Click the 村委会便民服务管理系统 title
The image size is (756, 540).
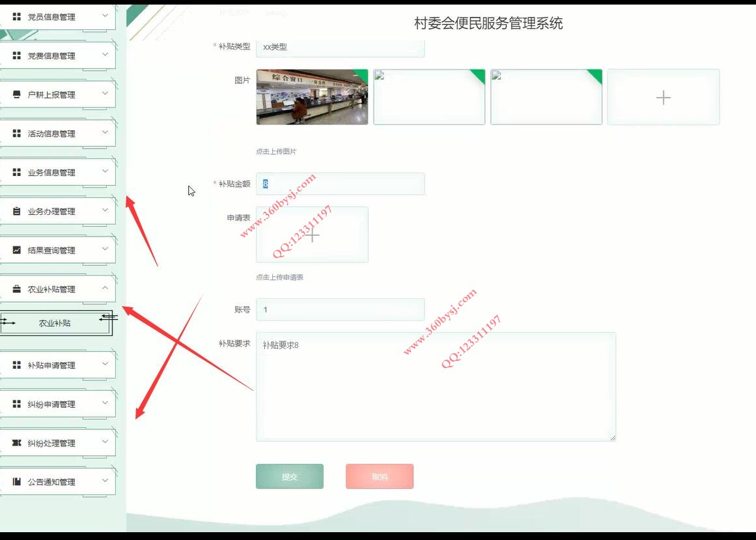pos(488,23)
